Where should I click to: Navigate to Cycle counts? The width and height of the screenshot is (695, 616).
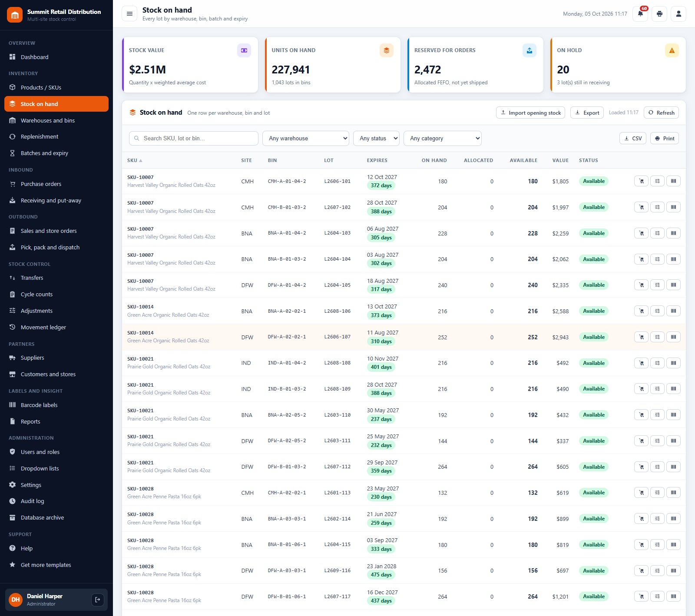pos(56,294)
